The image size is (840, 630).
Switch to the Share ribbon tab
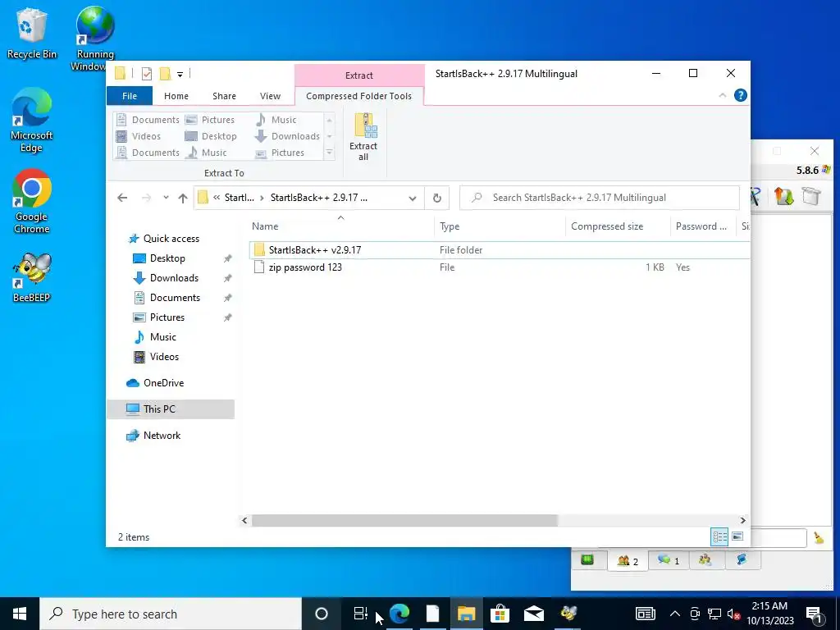click(x=224, y=96)
